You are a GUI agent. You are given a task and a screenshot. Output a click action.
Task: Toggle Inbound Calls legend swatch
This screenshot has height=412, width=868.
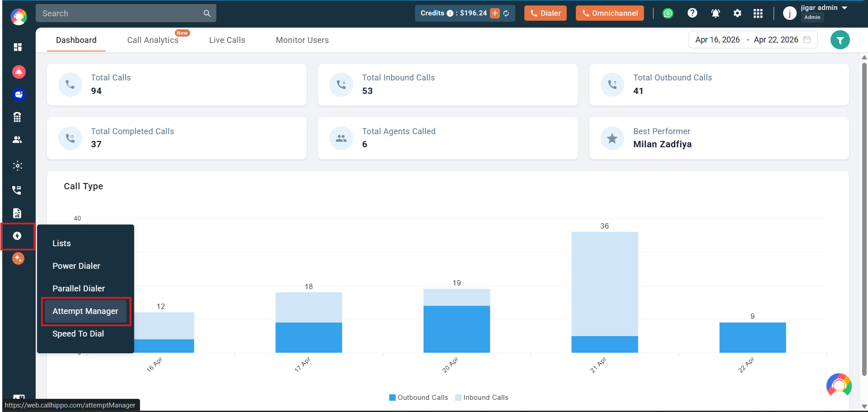click(x=458, y=398)
